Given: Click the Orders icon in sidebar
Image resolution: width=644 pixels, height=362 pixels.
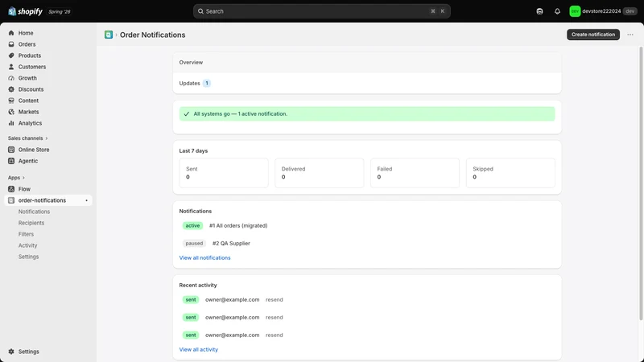Looking at the screenshot, I should click(11, 44).
